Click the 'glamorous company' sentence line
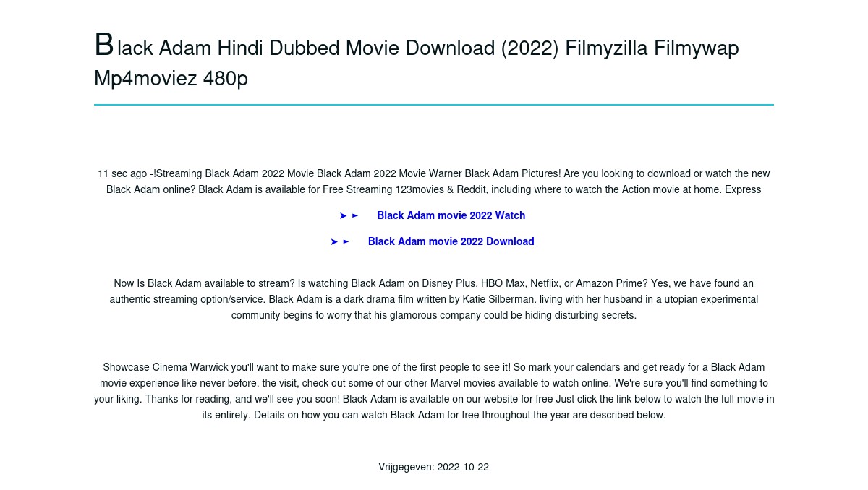The height and width of the screenshot is (490, 868). pos(434,315)
